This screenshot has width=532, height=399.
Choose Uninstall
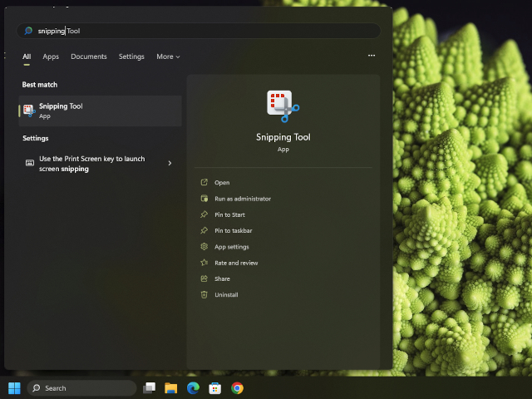click(226, 295)
